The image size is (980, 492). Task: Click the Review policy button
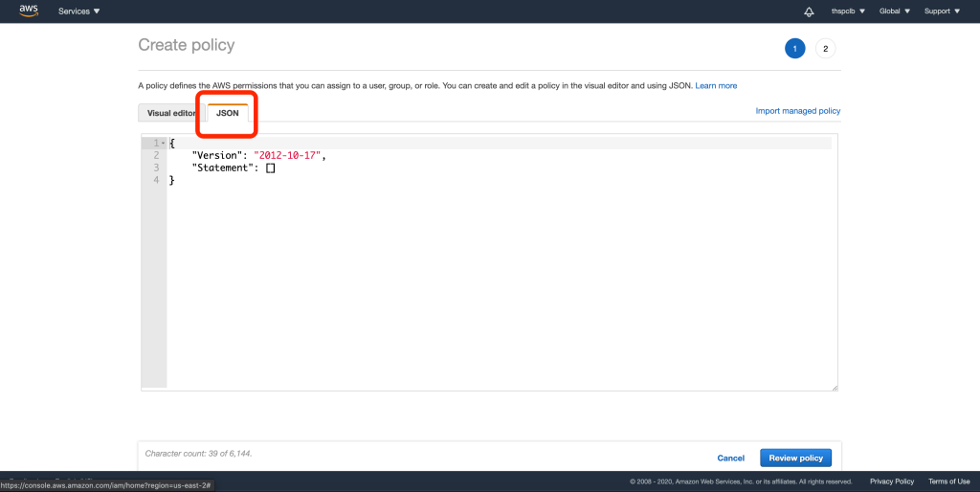pos(795,458)
